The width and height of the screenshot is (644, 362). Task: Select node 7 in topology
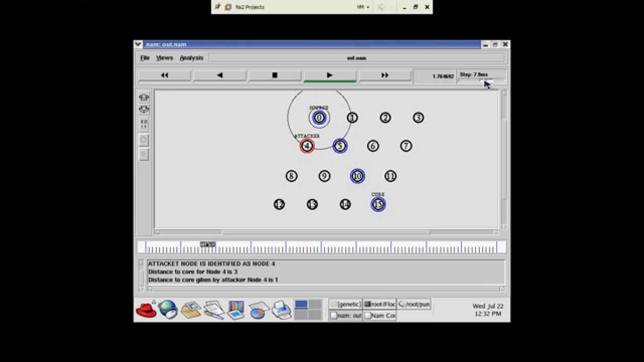click(406, 146)
